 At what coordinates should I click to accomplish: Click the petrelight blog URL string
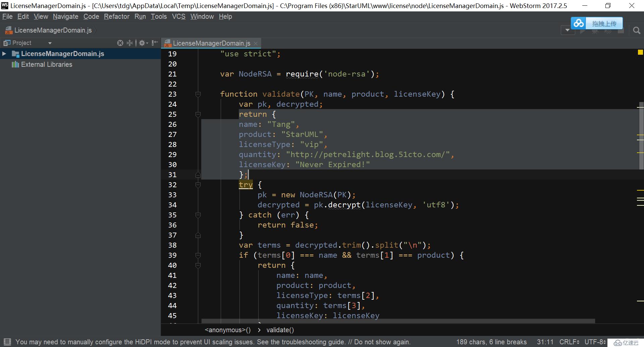[368, 155]
